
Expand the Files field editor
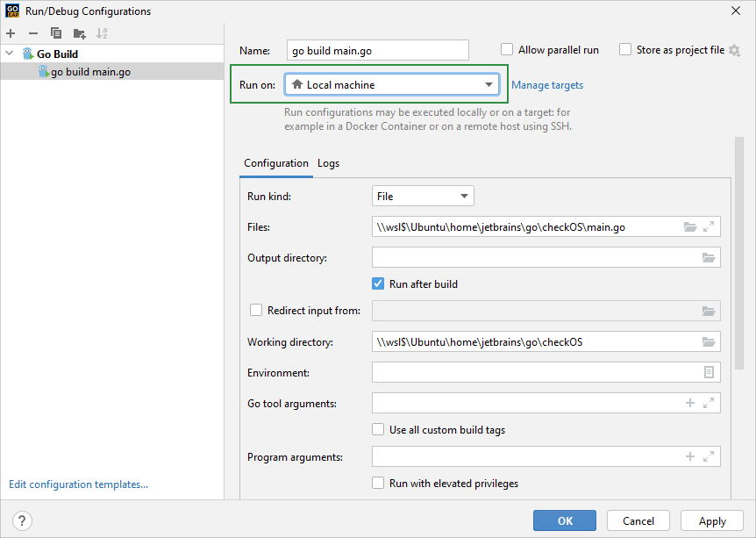coord(709,226)
